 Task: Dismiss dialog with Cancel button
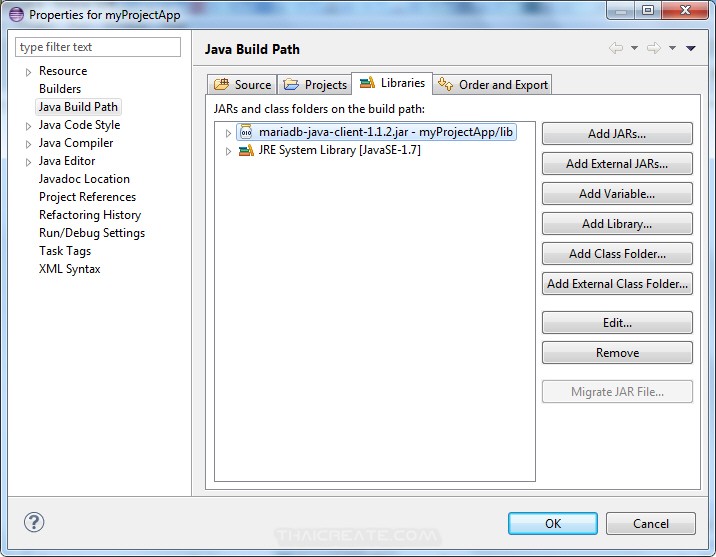click(651, 523)
